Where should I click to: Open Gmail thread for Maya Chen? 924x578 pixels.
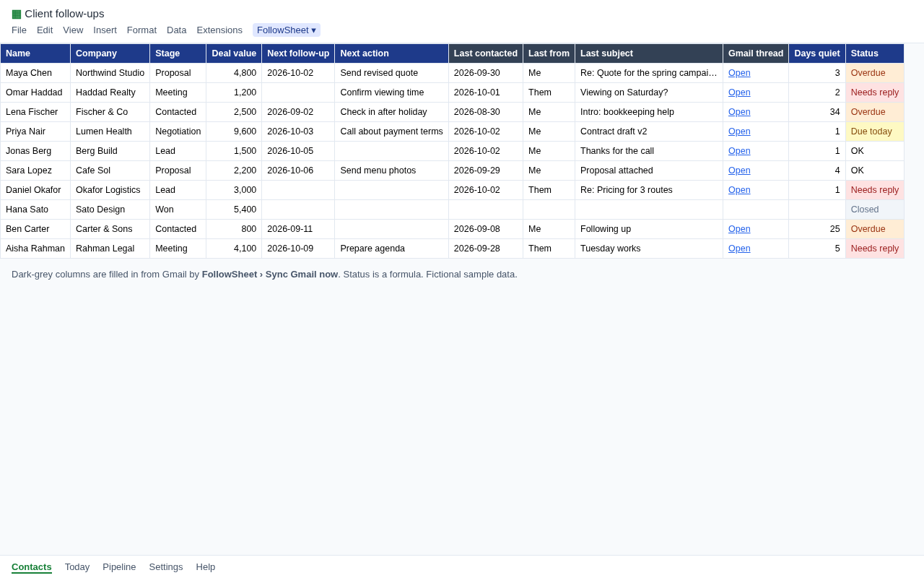[x=739, y=73]
